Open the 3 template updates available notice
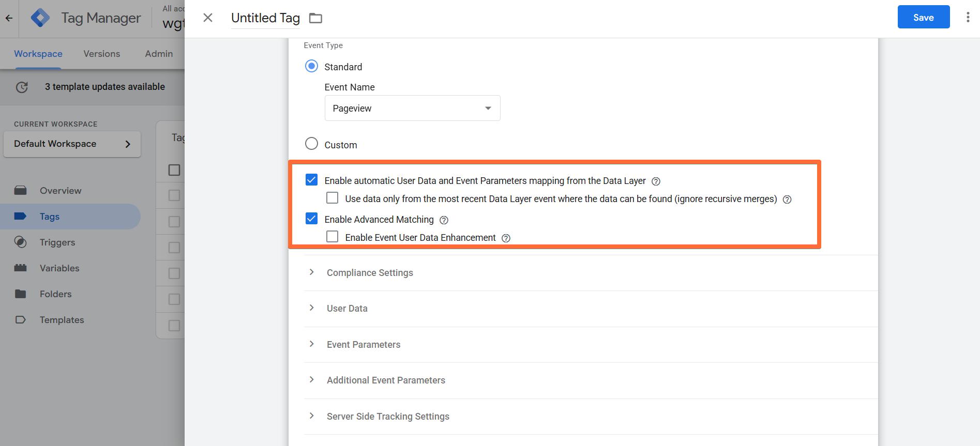 pos(105,87)
